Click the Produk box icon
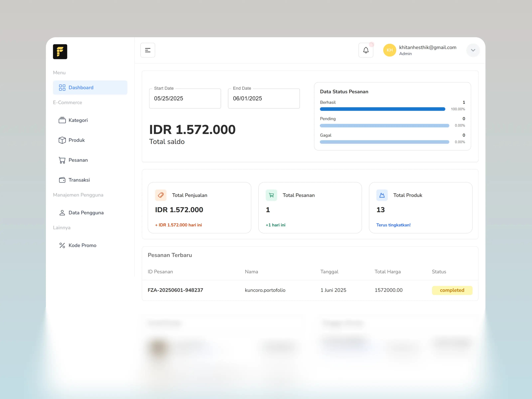Viewport: 532px width, 399px height. click(62, 140)
